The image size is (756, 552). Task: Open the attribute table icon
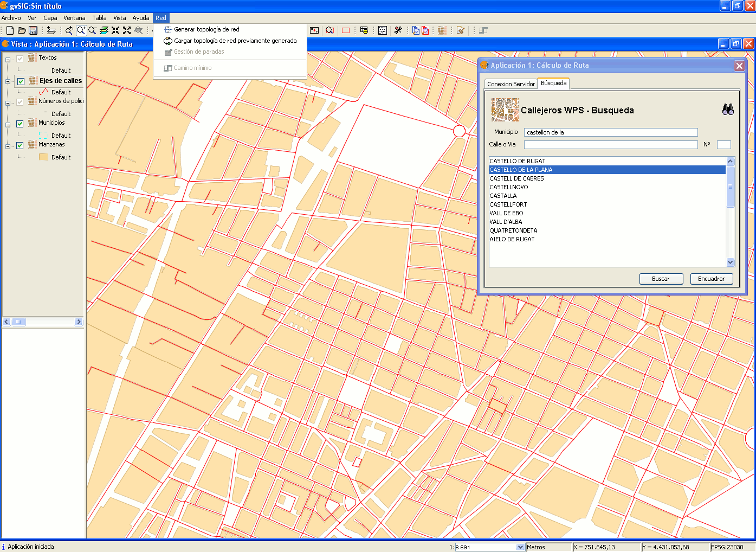click(x=364, y=30)
